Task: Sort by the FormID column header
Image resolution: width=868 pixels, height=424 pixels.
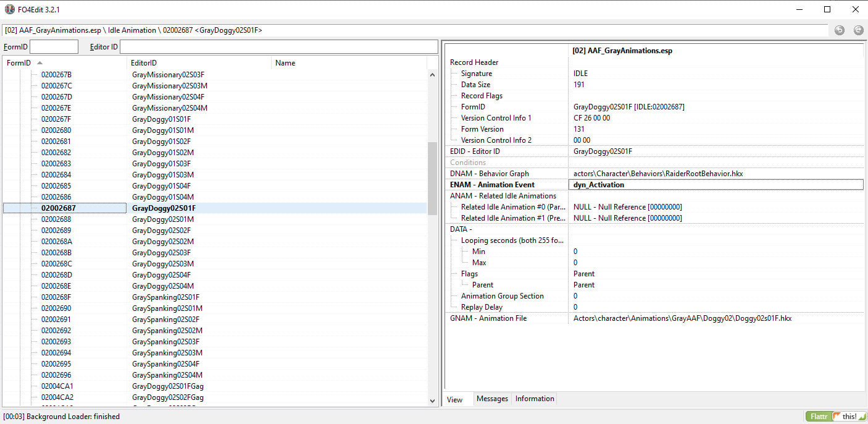Action: pyautogui.click(x=65, y=63)
